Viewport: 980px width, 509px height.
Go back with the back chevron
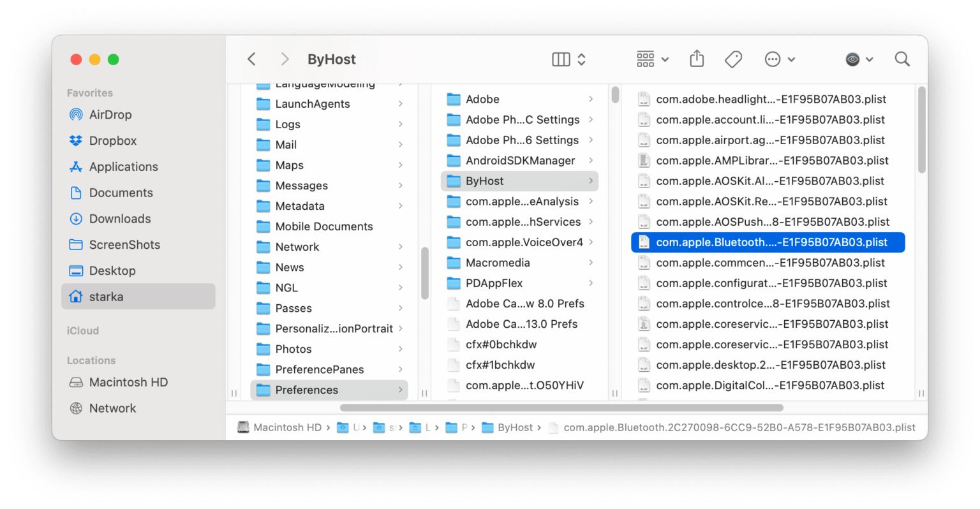pos(252,59)
